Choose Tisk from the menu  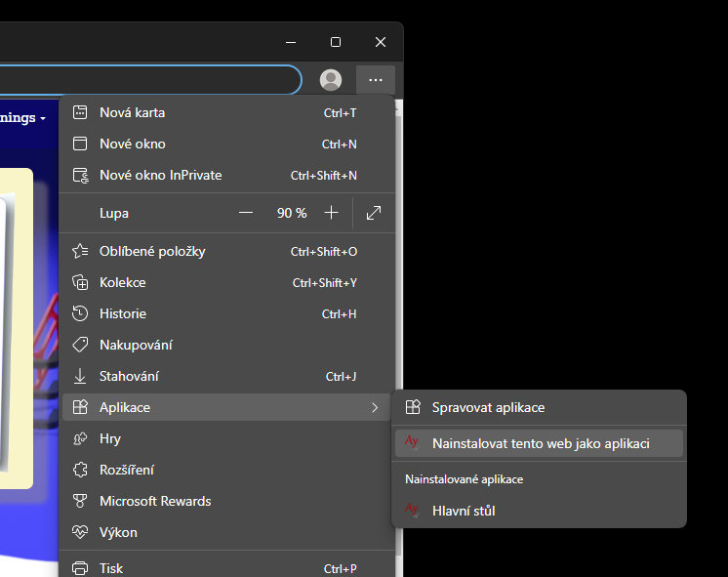click(x=227, y=568)
